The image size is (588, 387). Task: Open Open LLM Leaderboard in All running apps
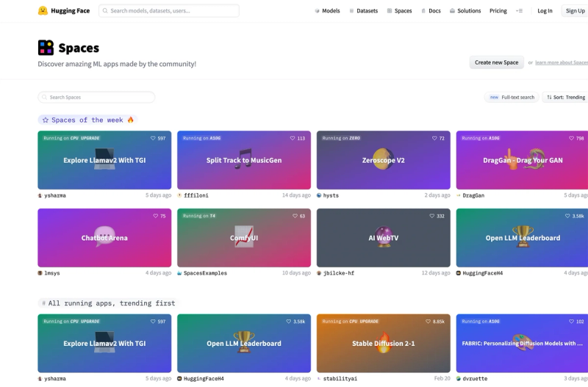coord(244,343)
